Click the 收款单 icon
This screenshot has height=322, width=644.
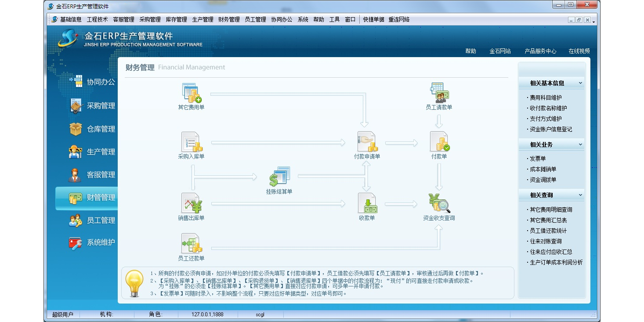(367, 203)
